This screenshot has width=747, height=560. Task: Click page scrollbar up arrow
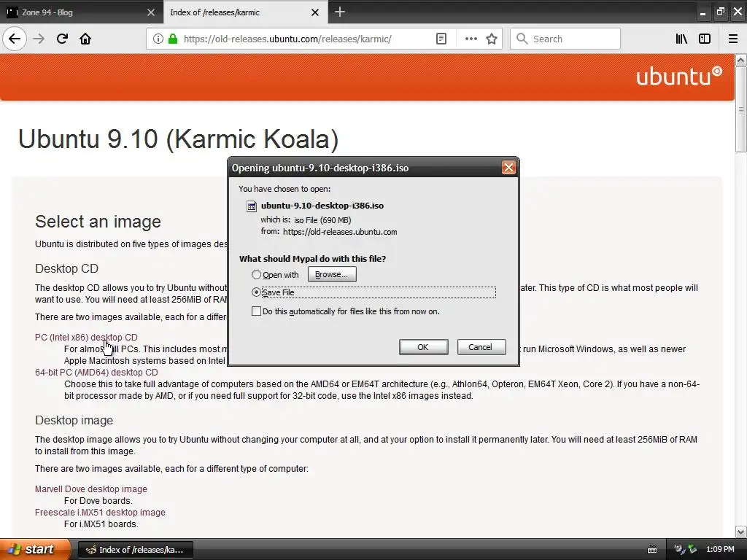pos(741,60)
